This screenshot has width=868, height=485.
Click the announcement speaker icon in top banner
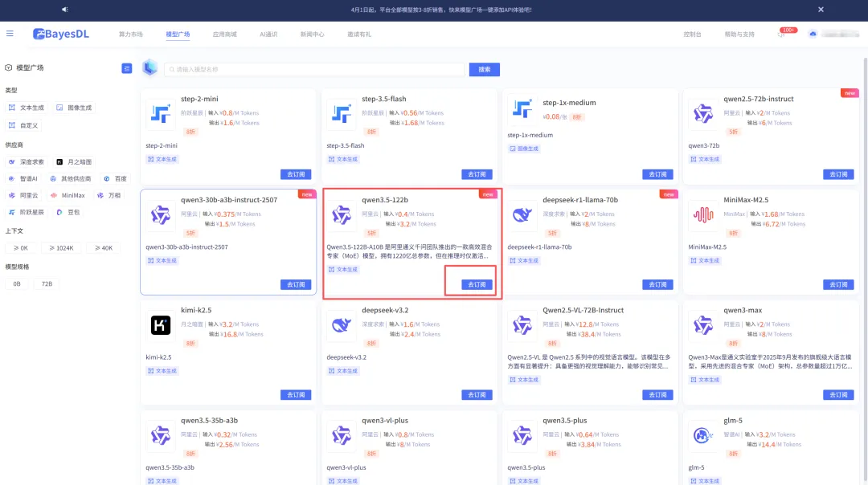[x=65, y=10]
